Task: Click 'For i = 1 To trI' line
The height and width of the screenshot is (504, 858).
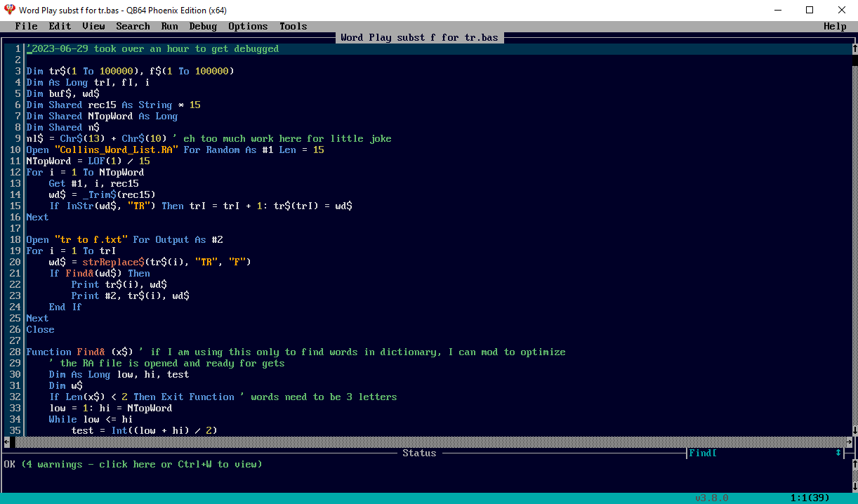Action: [x=71, y=251]
